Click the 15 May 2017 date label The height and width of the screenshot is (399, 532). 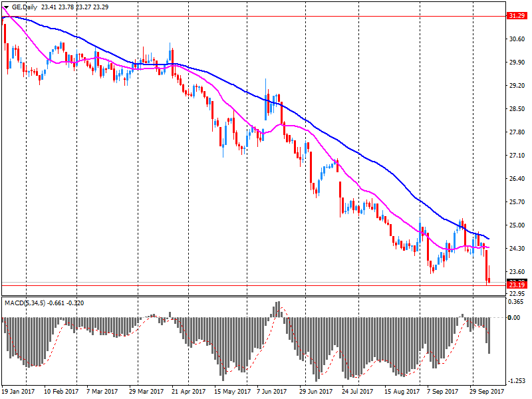(x=232, y=392)
